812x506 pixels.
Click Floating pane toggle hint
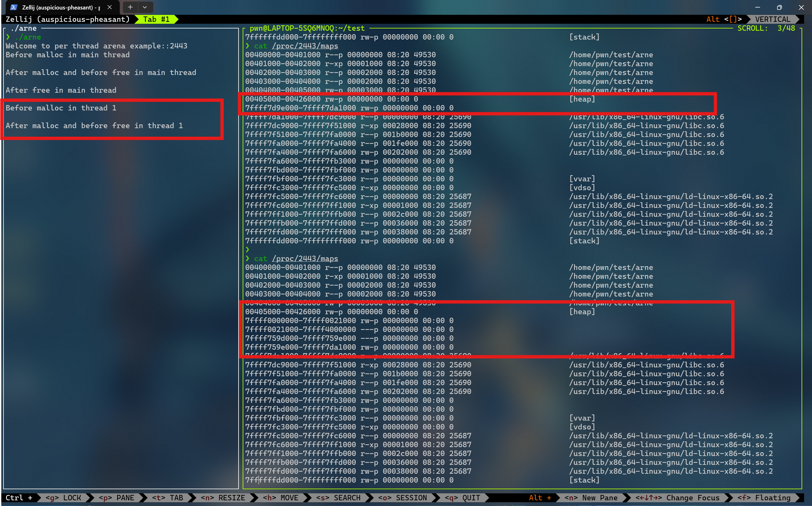764,498
